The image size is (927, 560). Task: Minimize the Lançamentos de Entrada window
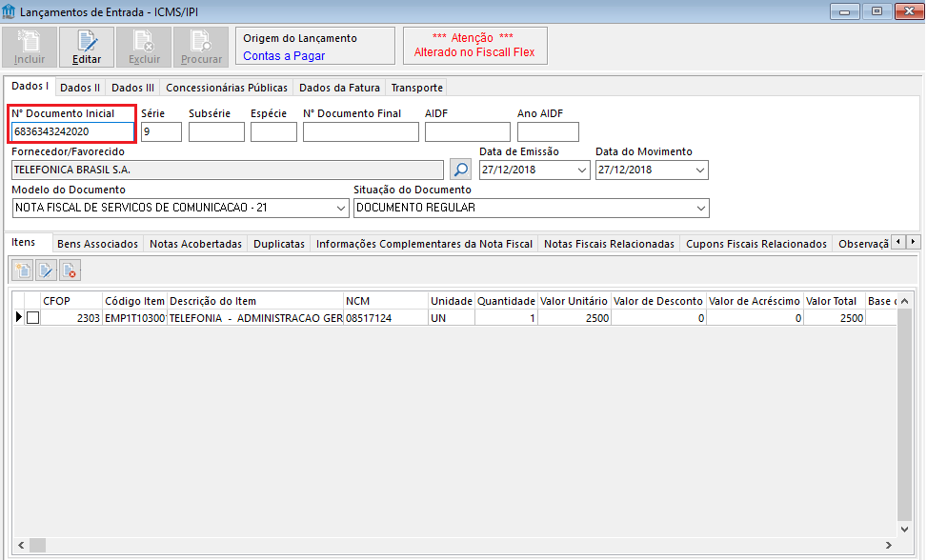pyautogui.click(x=844, y=11)
